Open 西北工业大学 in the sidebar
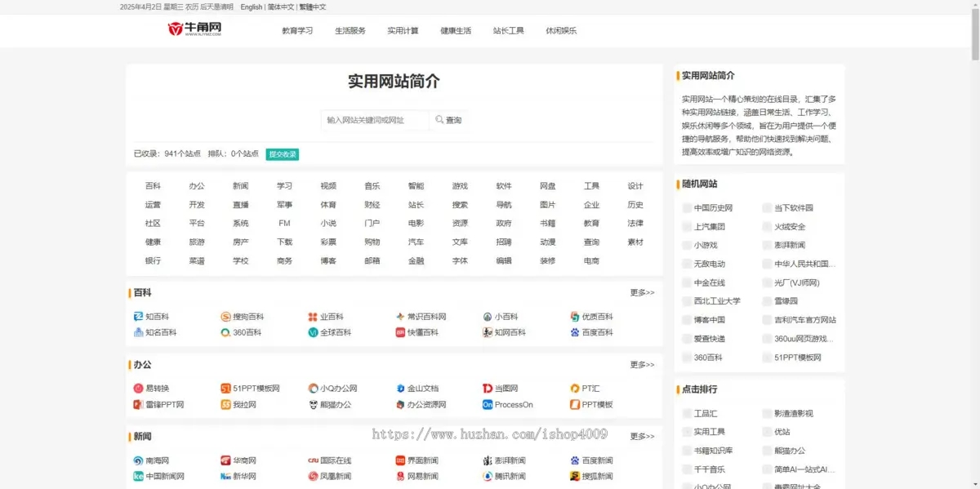The image size is (980, 489). (717, 301)
